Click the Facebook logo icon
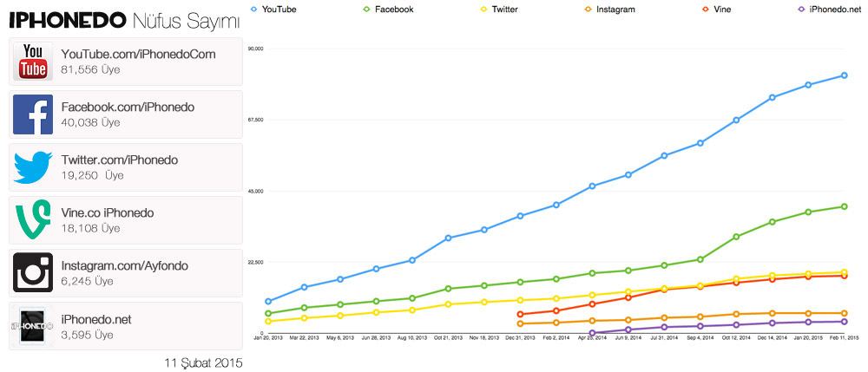Image resolution: width=868 pixels, height=372 pixels. pyautogui.click(x=33, y=114)
